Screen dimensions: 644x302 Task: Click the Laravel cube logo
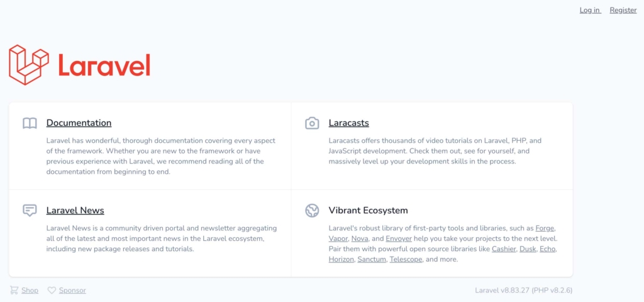point(29,65)
